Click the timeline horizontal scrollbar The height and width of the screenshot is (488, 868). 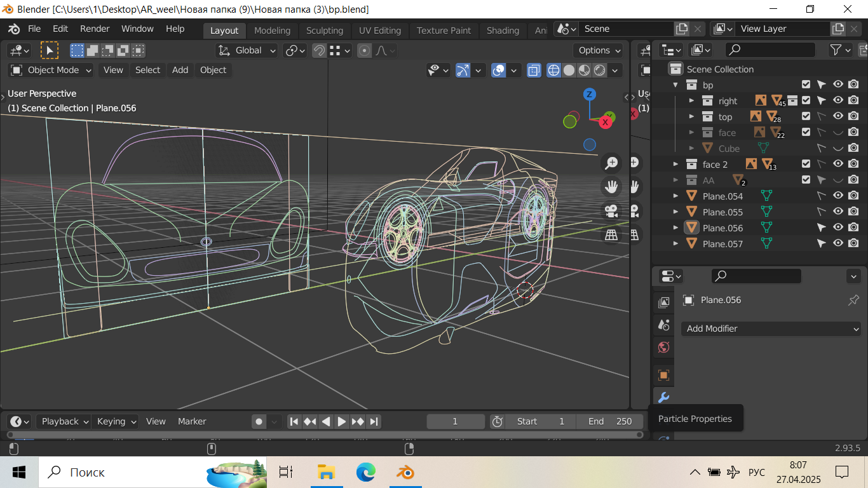tap(324, 435)
